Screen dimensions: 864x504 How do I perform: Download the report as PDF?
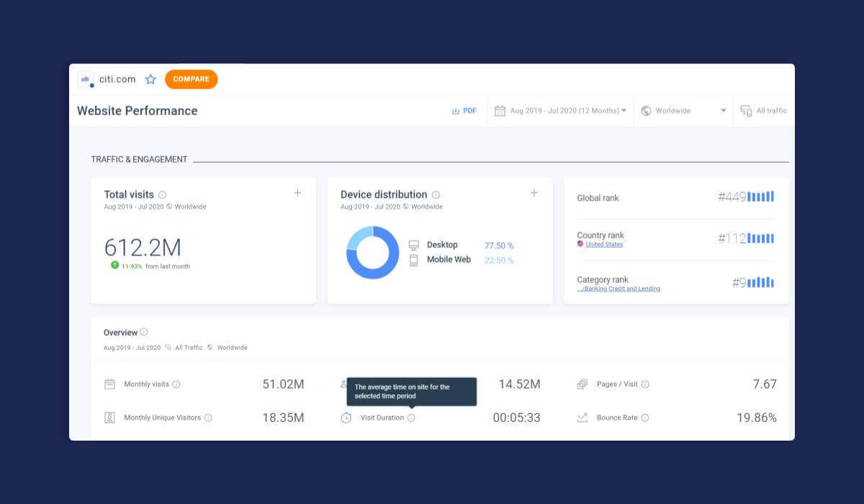point(464,111)
